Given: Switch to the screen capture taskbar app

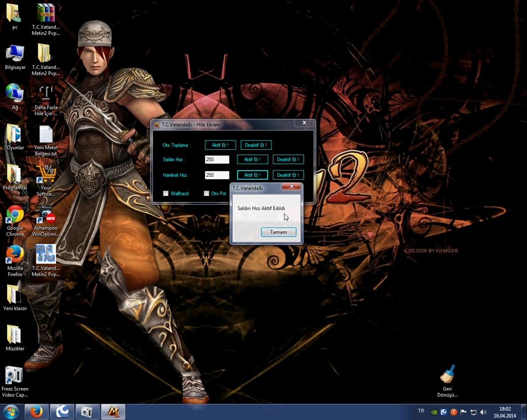Looking at the screenshot, I should pos(88,412).
